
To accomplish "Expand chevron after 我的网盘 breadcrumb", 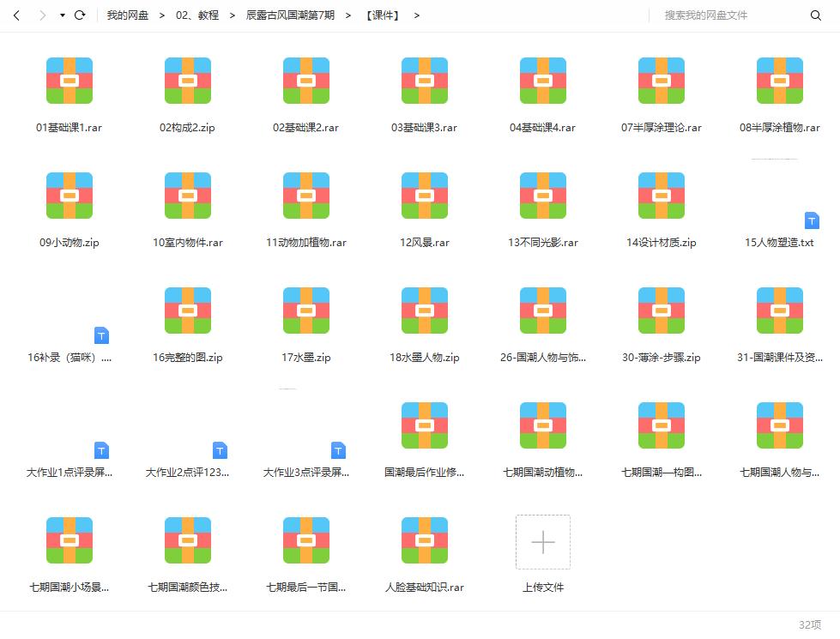I will 162,15.
